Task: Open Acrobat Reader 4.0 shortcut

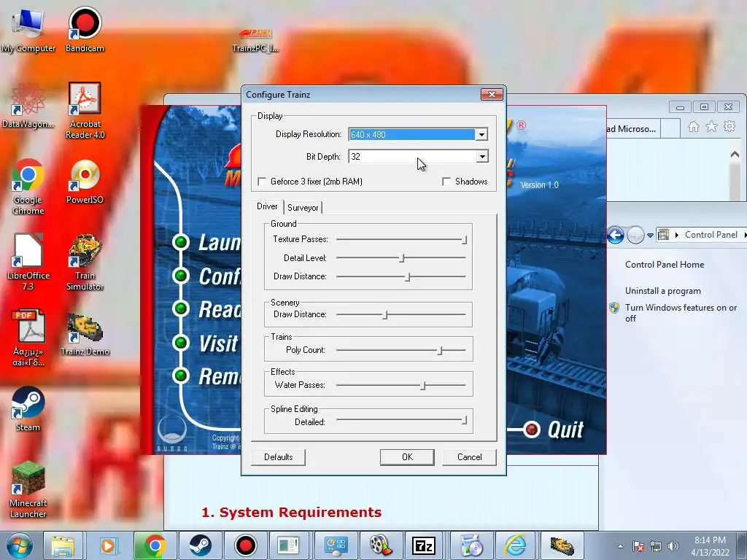Action: (x=85, y=111)
